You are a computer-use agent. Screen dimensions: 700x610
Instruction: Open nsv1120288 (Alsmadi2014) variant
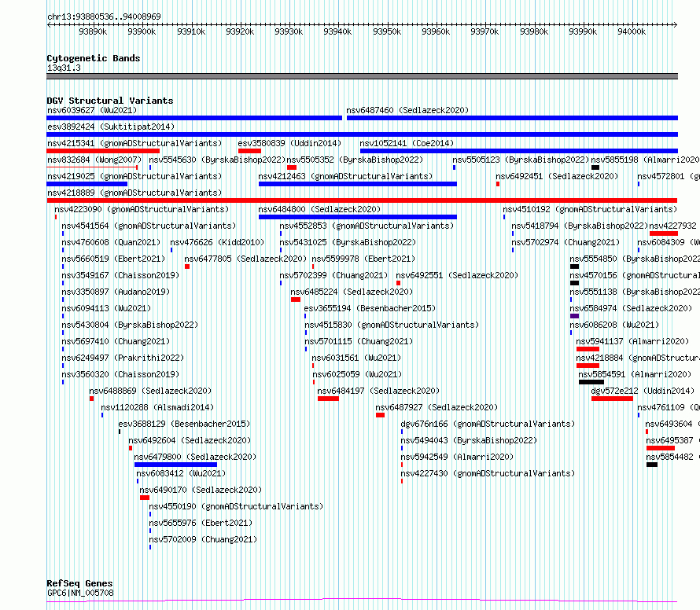coord(157,407)
